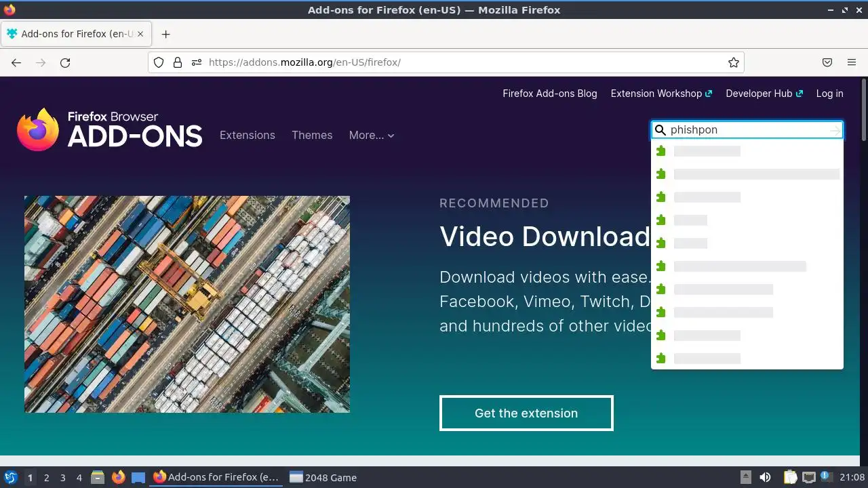868x488 pixels.
Task: Open the Developer Hub link
Action: pos(764,94)
